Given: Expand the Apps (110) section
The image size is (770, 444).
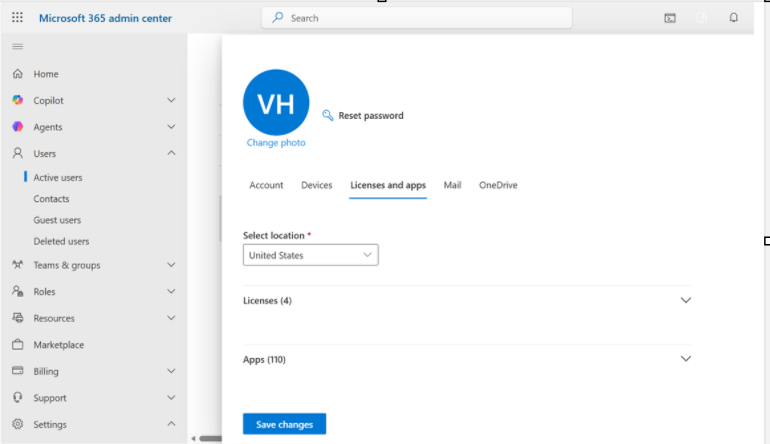Looking at the screenshot, I should [686, 359].
